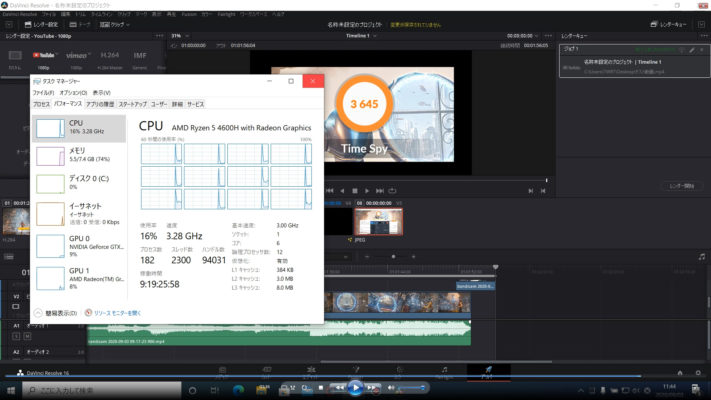
Task: Choose the IMF render preset
Action: click(140, 55)
